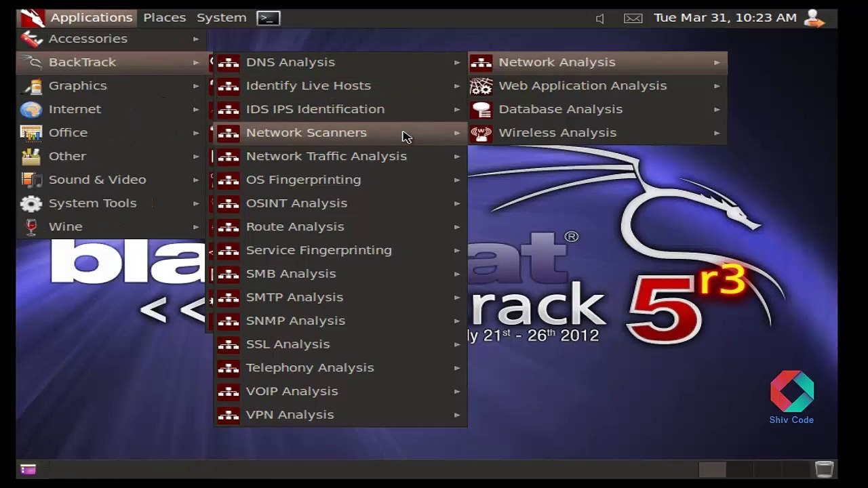Open the user session icon in top panel

(814, 18)
